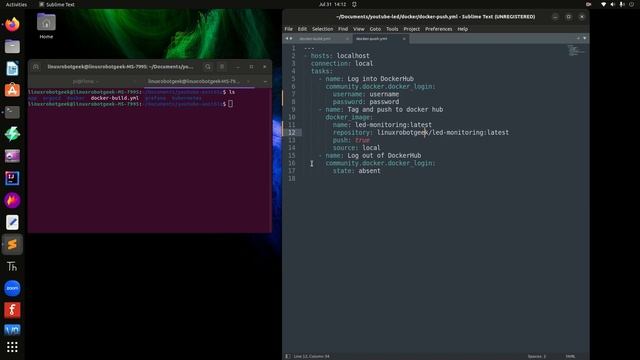640x360 pixels.
Task: Open Terminal from the dock
Action: click(x=12, y=112)
